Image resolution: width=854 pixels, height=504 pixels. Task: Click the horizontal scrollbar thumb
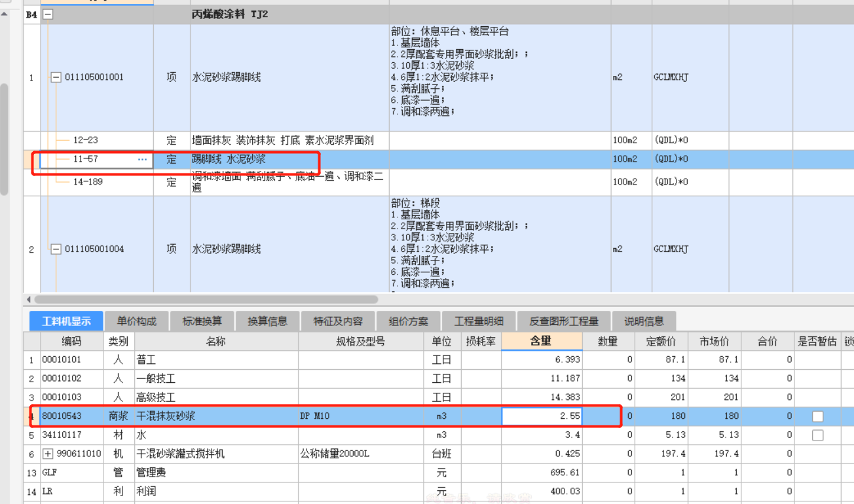(x=207, y=300)
